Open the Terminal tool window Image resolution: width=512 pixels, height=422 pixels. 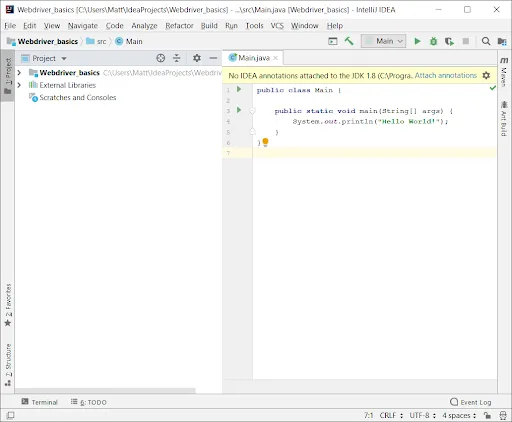click(x=39, y=402)
